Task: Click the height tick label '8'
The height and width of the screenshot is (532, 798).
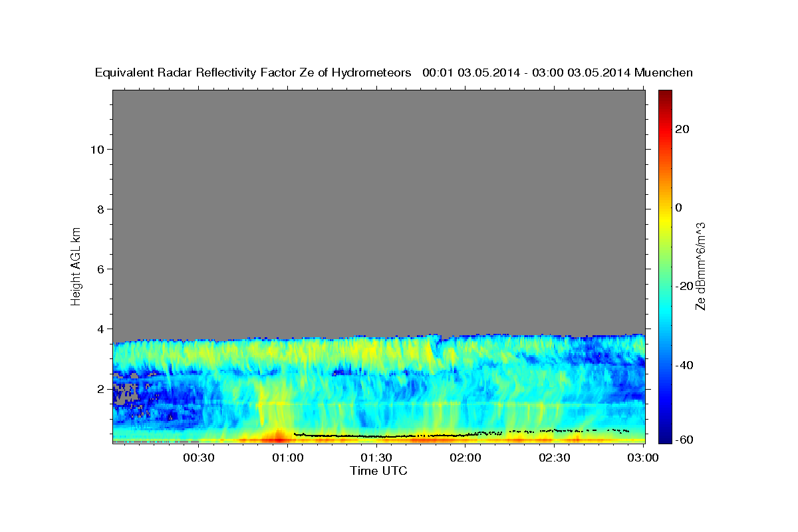Action: coord(100,209)
